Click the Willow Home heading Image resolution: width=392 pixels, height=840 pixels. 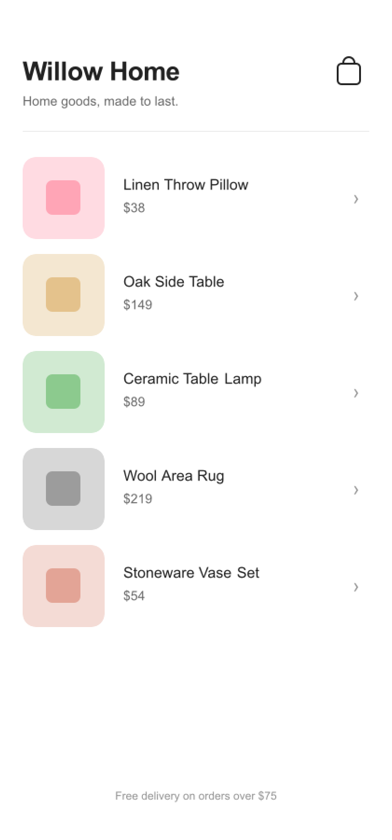(x=101, y=71)
